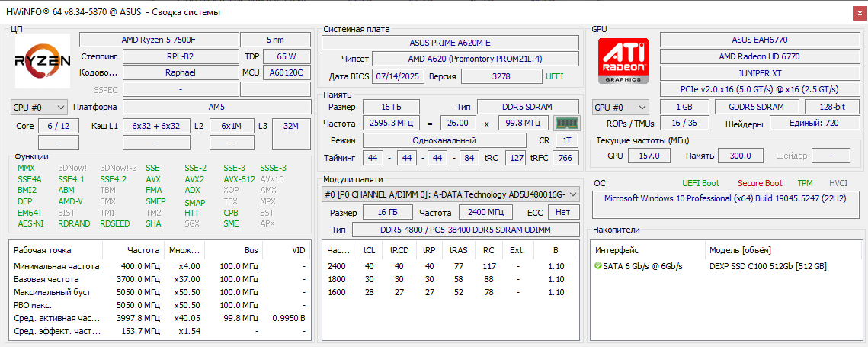Click the AM5 platform field
This screenshot has width=868, height=347.
218,107
